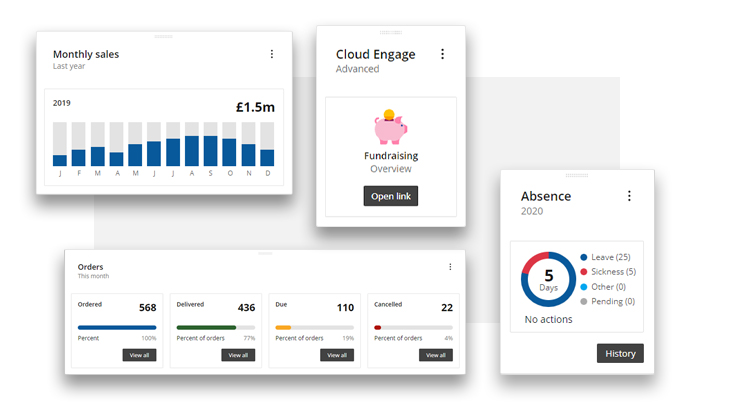This screenshot has width=735, height=413.
Task: Grab the Monthly sales card drag handle
Action: click(164, 36)
